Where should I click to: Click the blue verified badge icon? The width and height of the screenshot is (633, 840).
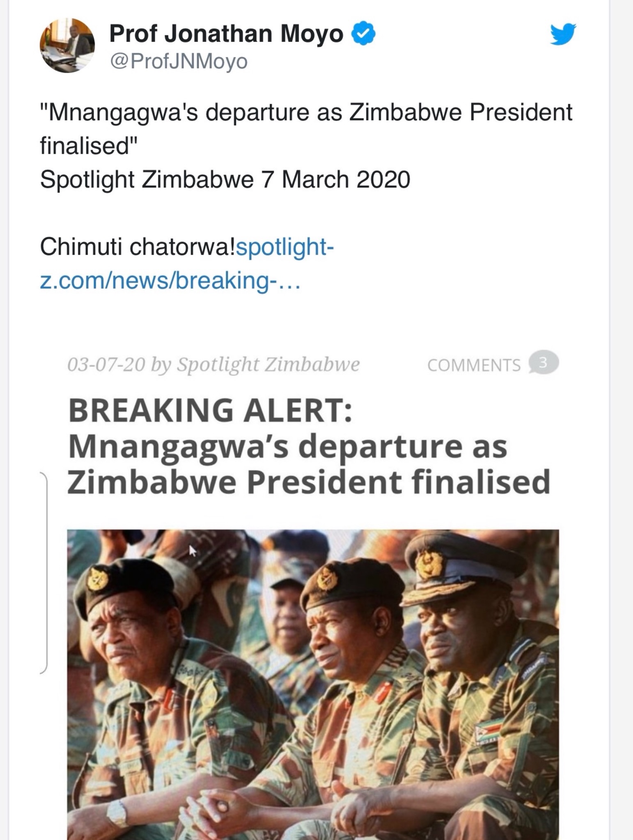click(363, 34)
